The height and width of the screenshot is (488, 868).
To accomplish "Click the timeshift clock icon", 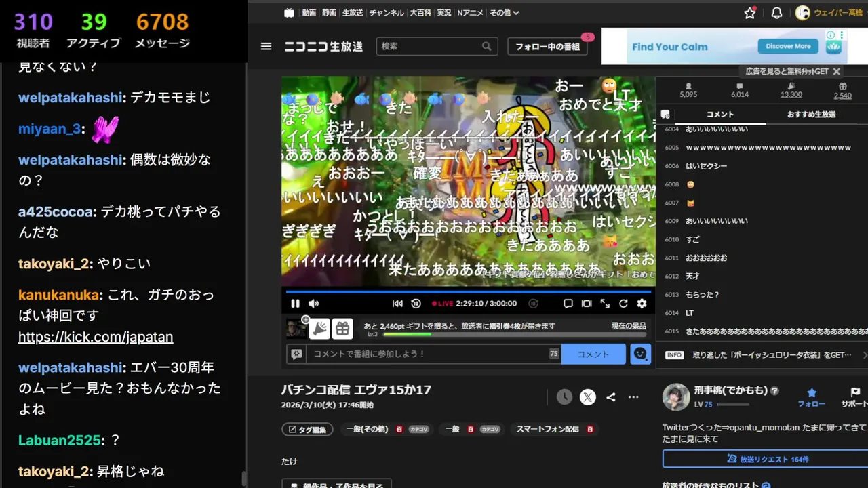I will pyautogui.click(x=564, y=397).
